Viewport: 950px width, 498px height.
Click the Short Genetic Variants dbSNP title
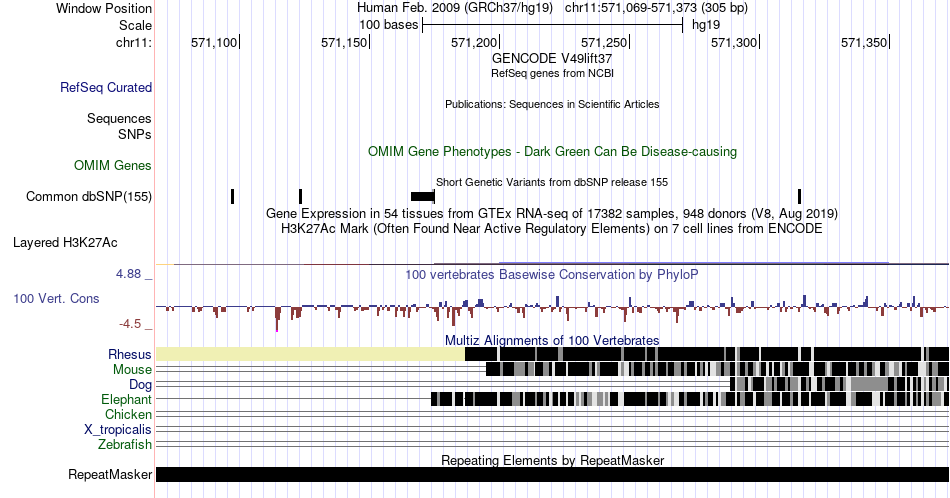click(x=552, y=182)
